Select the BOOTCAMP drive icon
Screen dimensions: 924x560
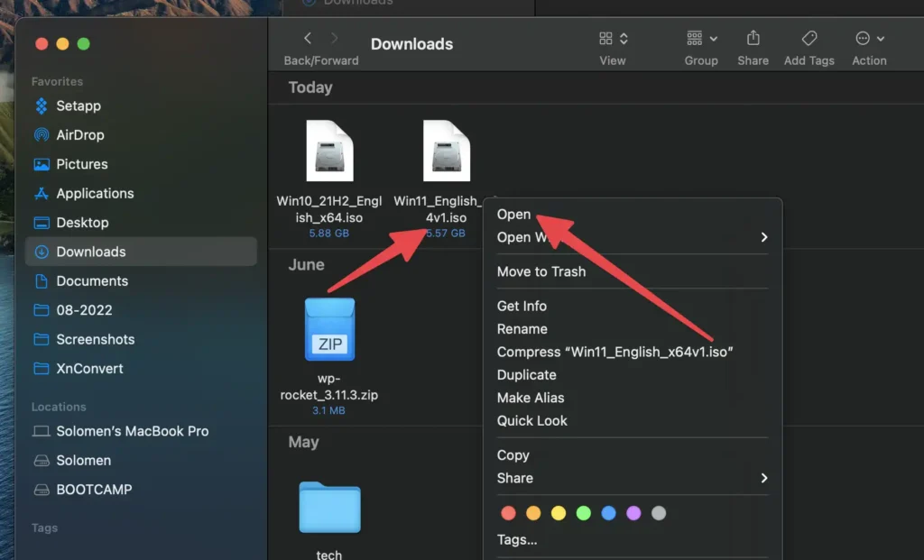(42, 490)
